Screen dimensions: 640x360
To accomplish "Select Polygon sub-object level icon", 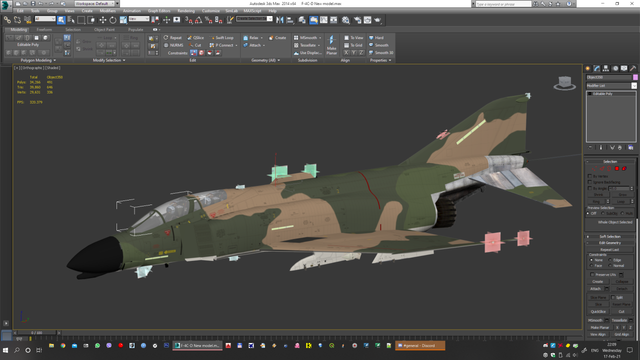I will tap(617, 169).
